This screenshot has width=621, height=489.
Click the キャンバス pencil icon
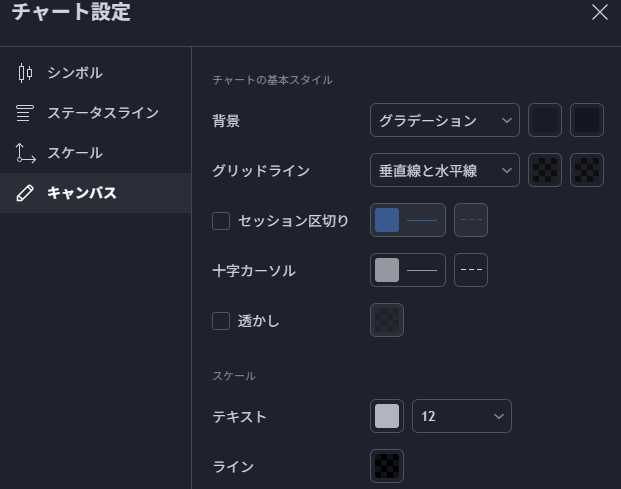25,193
